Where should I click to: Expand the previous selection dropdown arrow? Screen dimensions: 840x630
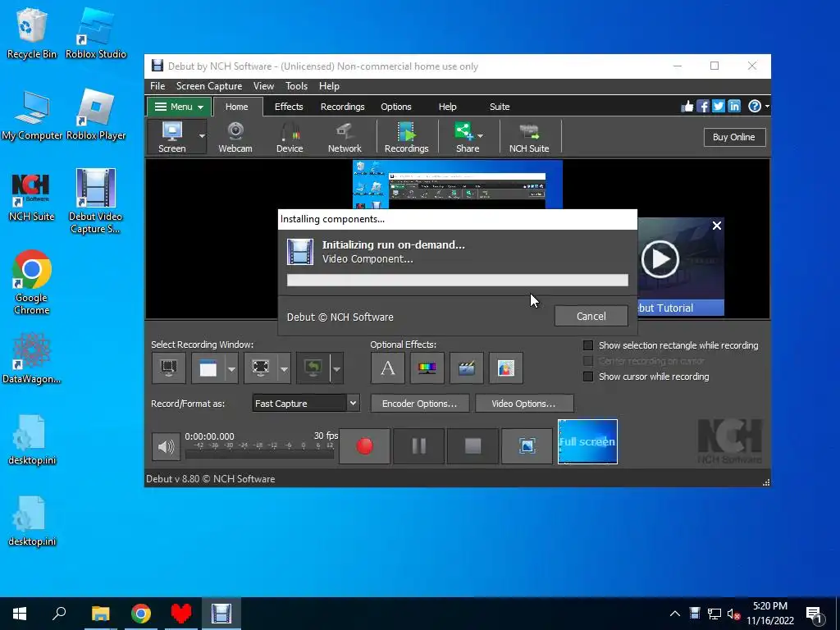[x=336, y=368]
